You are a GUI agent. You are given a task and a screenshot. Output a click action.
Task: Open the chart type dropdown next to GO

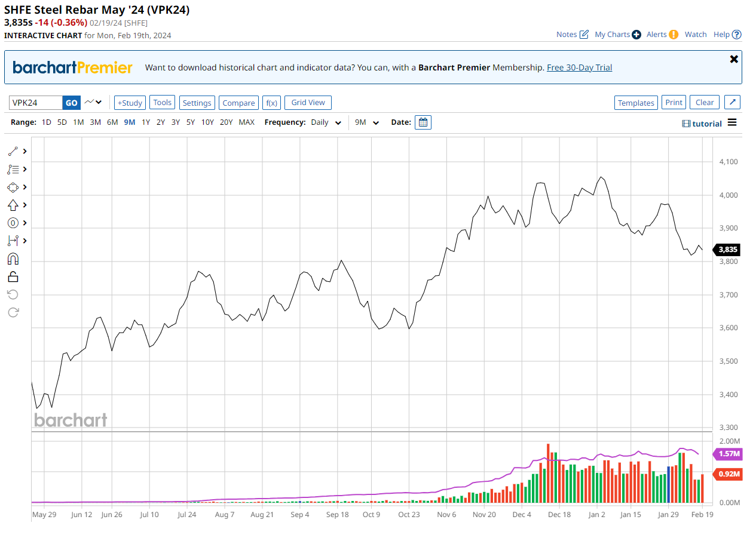(93, 103)
